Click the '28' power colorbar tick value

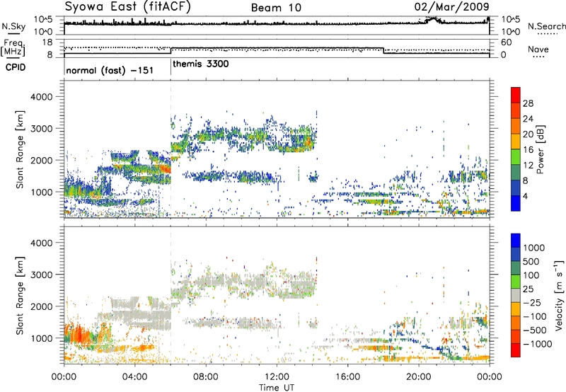tap(528, 103)
